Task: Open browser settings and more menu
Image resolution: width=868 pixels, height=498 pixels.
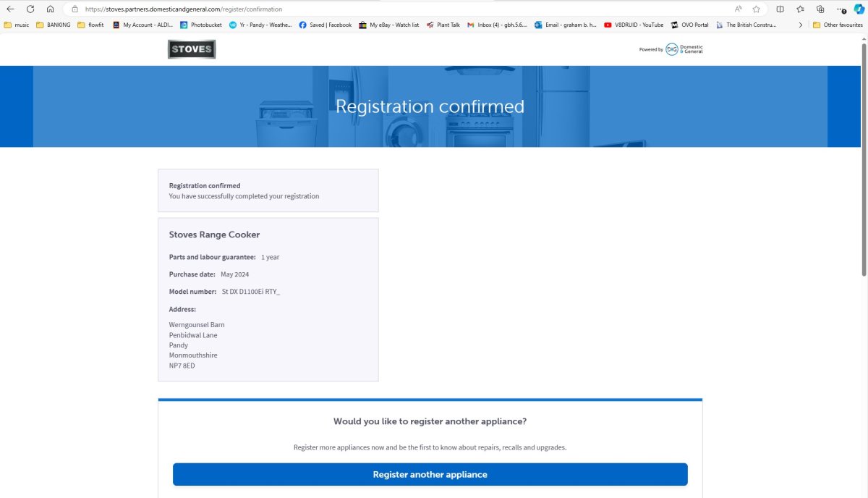Action: point(841,9)
